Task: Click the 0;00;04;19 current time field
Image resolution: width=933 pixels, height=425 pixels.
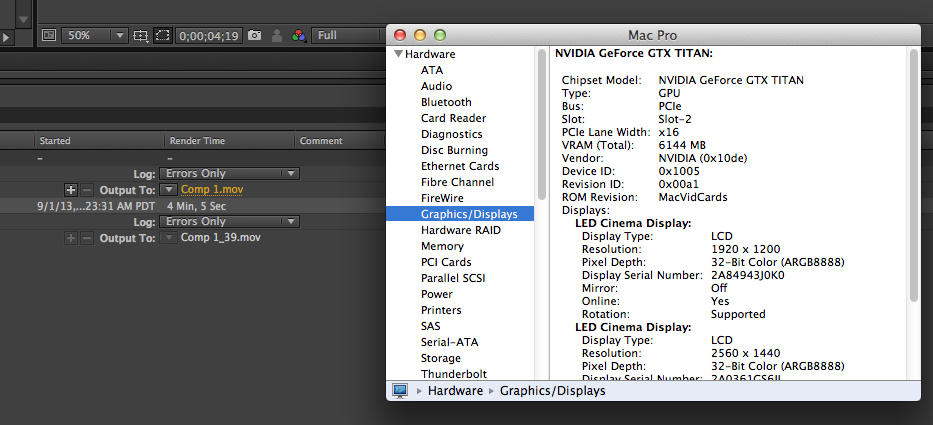Action: (x=208, y=36)
